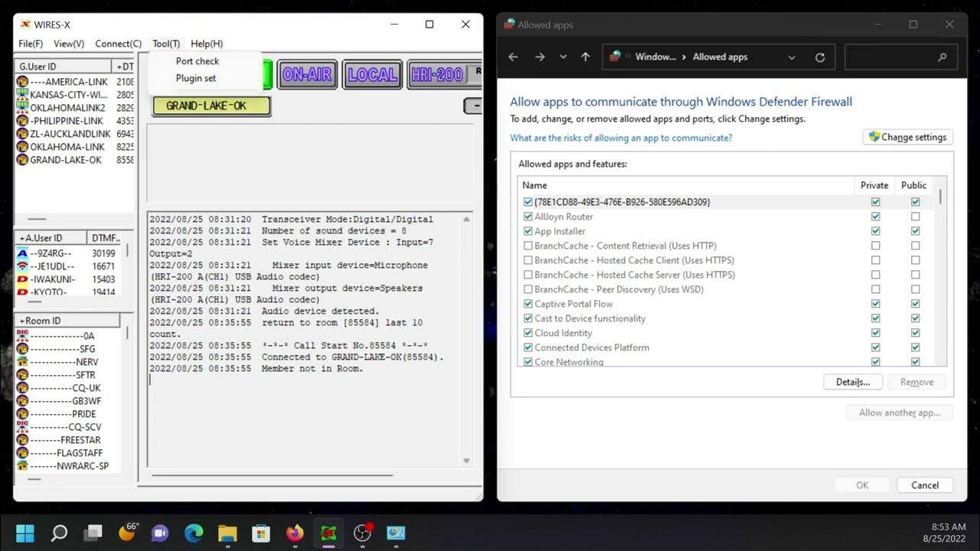
Task: Choose Plugin set from Tool menu
Action: coord(196,78)
